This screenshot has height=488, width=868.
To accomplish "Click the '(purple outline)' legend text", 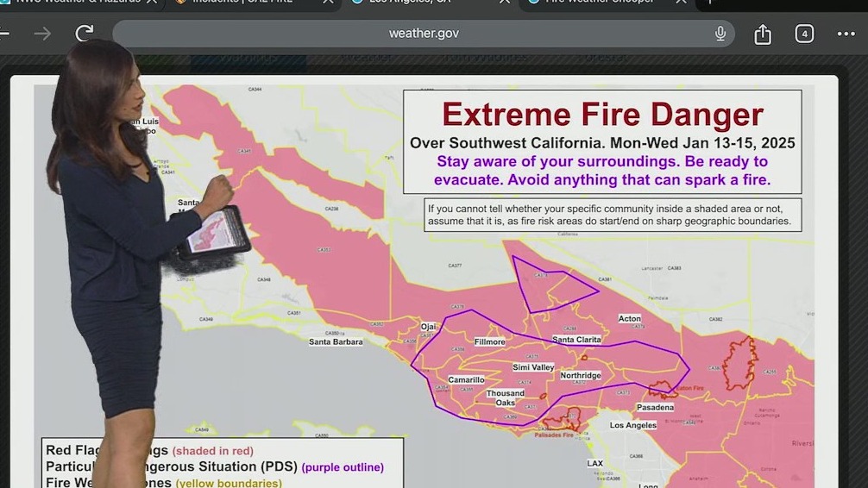I will click(x=343, y=467).
